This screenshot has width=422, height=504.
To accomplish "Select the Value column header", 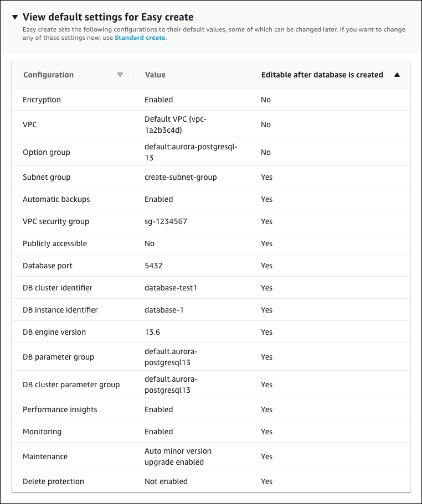I will pyautogui.click(x=155, y=75).
